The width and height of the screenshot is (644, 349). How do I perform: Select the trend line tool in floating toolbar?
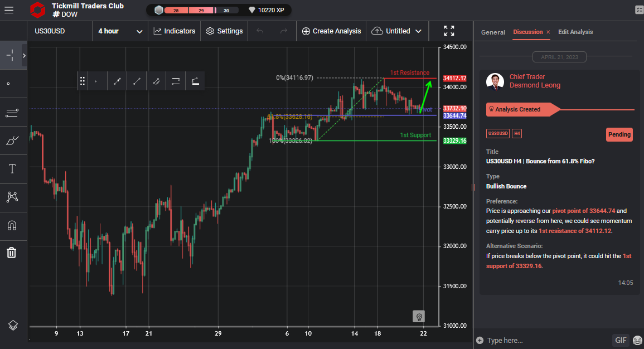pyautogui.click(x=137, y=81)
